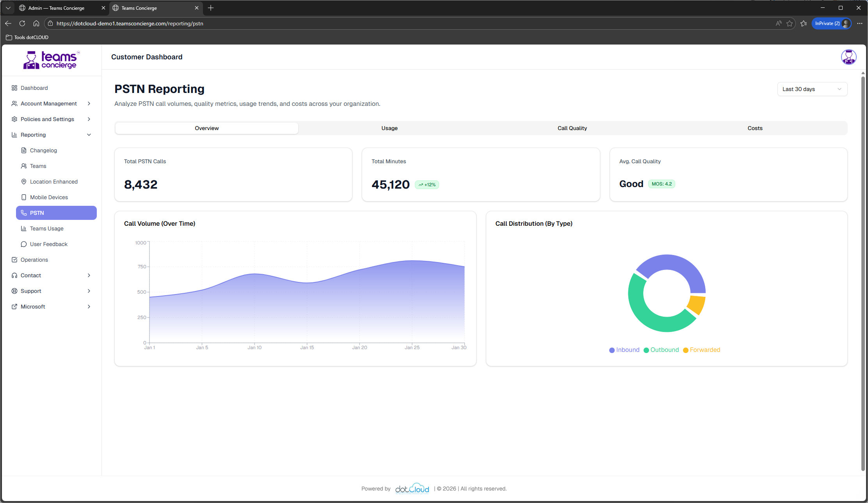Select the Dashboard sidebar icon
868x503 pixels.
(x=14, y=88)
